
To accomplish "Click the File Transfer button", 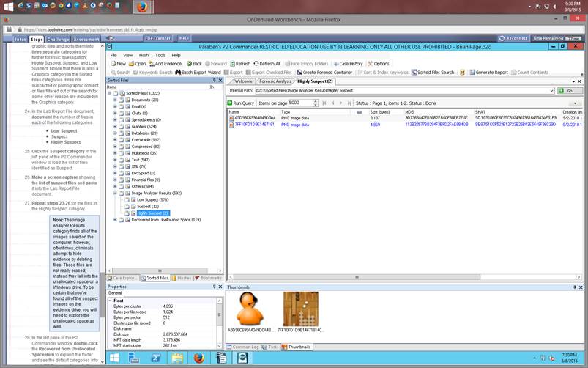I will pyautogui.click(x=157, y=38).
